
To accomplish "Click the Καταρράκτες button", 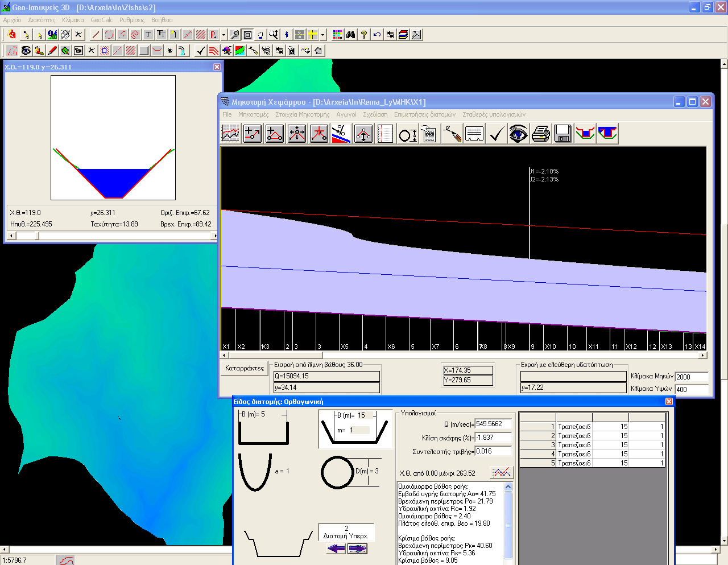I will (245, 368).
